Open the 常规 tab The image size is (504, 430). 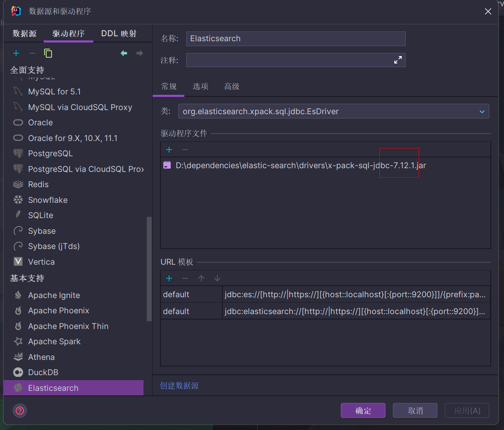[169, 87]
